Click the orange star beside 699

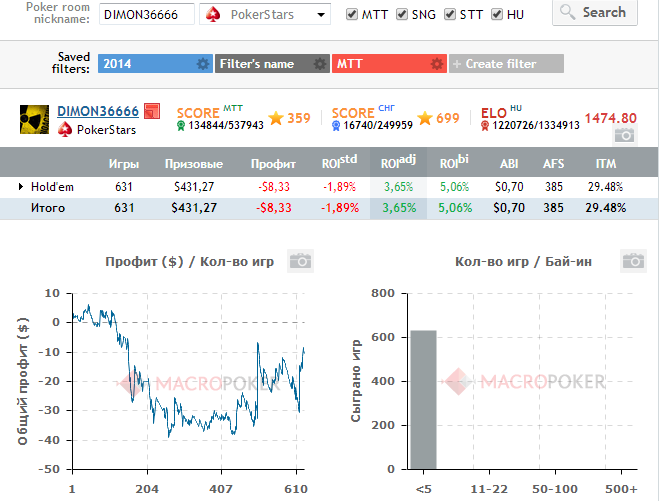[x=425, y=118]
